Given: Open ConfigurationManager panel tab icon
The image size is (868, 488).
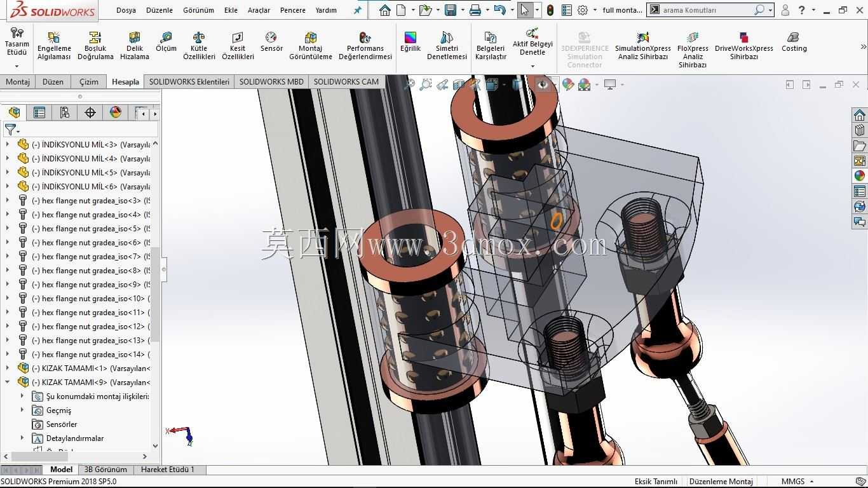Looking at the screenshot, I should pyautogui.click(x=65, y=112).
